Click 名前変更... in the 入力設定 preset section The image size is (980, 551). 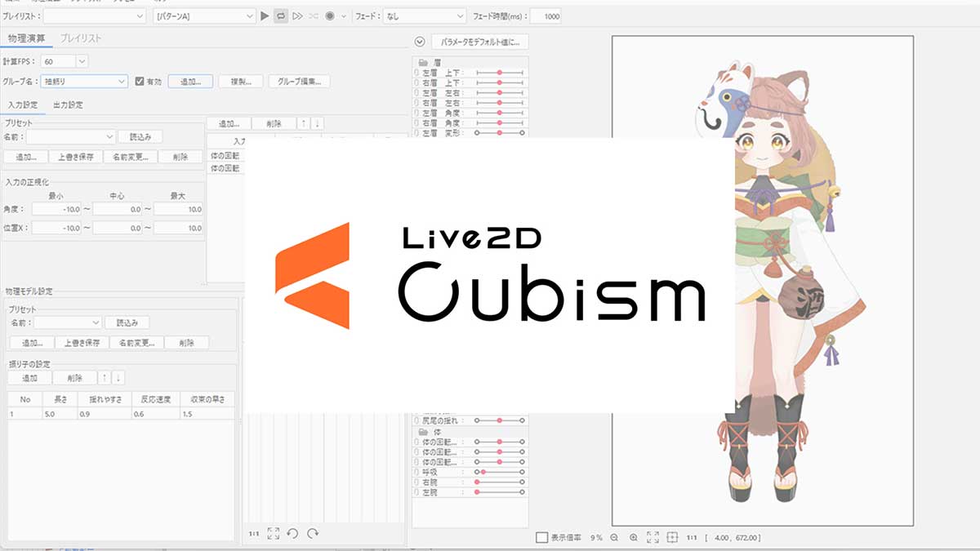(130, 157)
